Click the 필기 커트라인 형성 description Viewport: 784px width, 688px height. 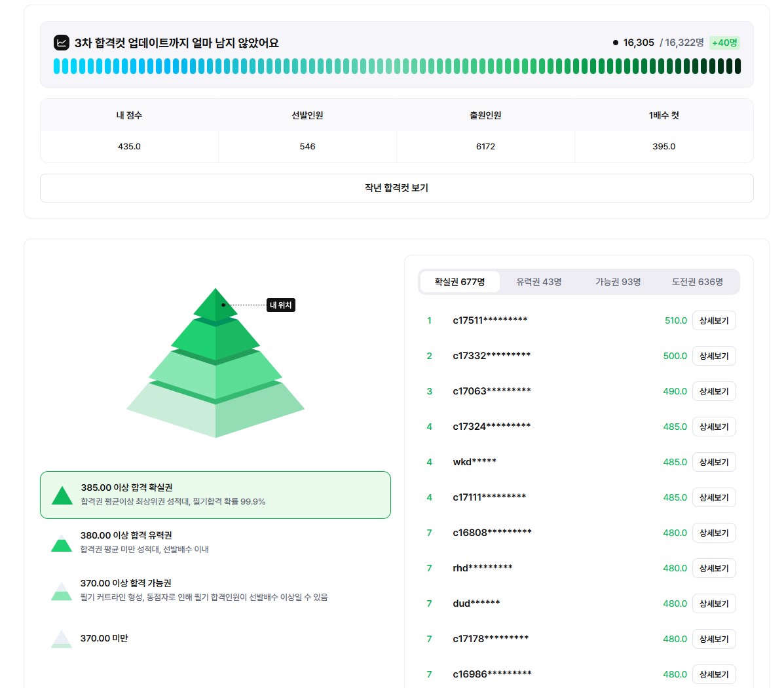click(x=204, y=597)
